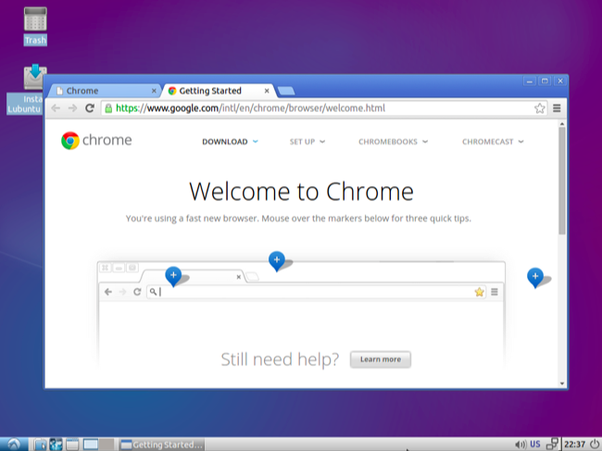Click the scrollbar up arrow
Viewport: 602px width, 451px height.
(x=562, y=124)
